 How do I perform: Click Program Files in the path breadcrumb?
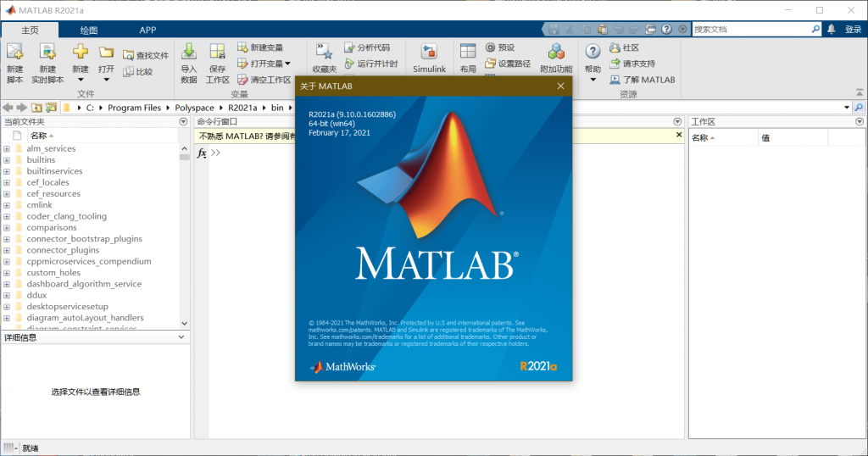point(134,108)
